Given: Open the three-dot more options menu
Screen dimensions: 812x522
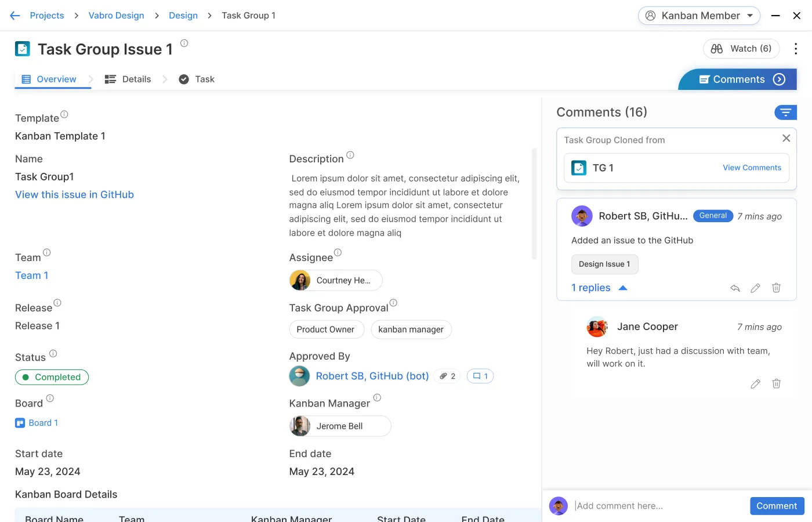Looking at the screenshot, I should point(795,49).
